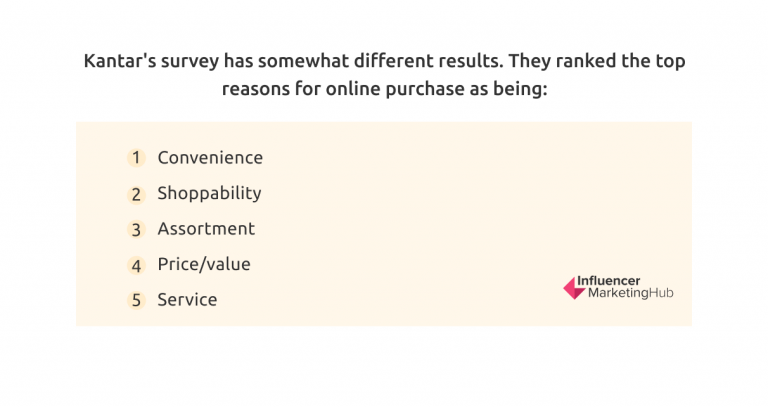The height and width of the screenshot is (407, 768).
Task: Select the number 5 circle badge
Action: click(x=136, y=300)
